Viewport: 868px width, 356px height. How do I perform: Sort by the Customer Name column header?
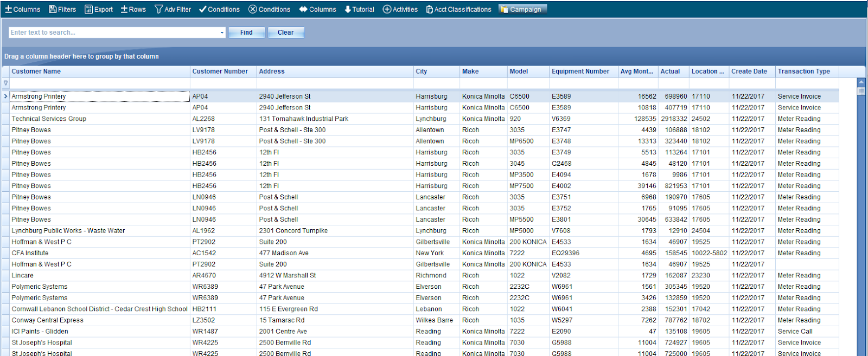point(100,72)
